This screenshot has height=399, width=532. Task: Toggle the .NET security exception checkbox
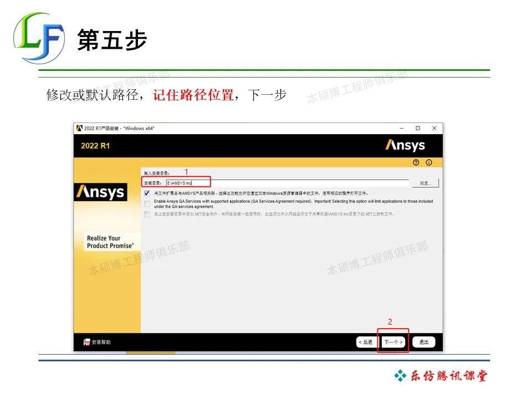pos(147,214)
